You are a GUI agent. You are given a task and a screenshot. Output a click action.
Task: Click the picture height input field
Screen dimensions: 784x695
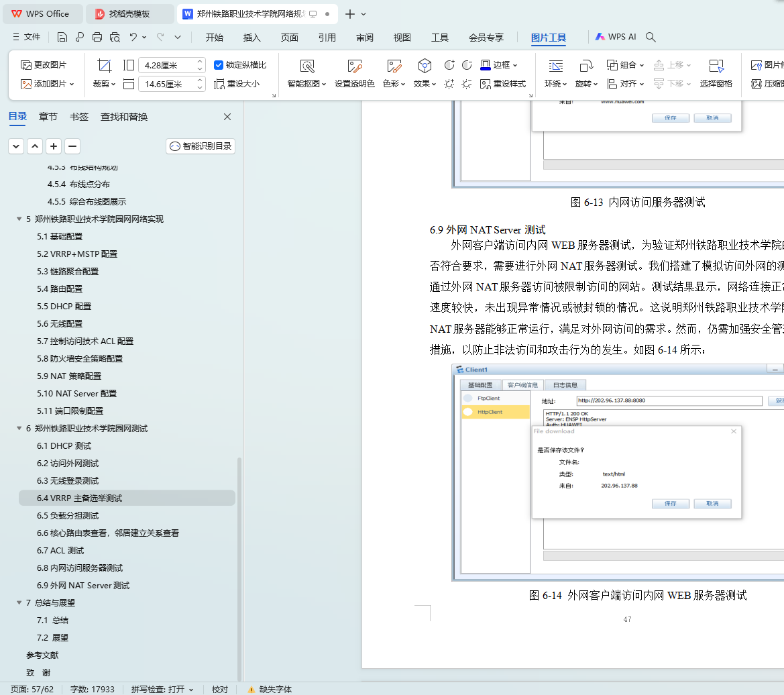click(167, 65)
